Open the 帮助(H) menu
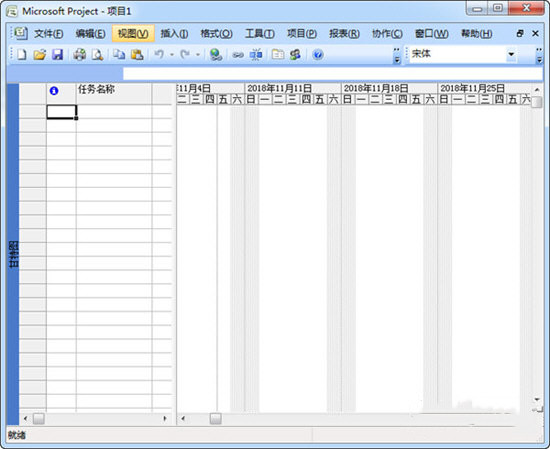This screenshot has height=449, width=550. [476, 34]
